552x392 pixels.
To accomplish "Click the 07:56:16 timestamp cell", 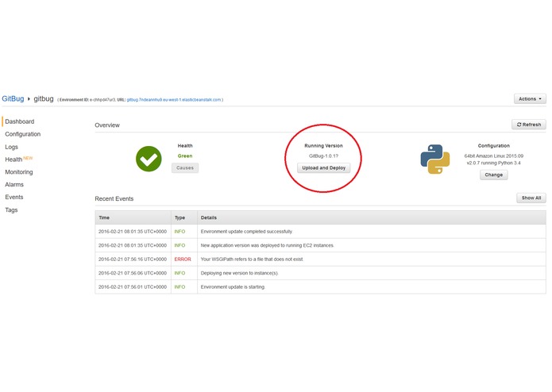I will click(133, 259).
